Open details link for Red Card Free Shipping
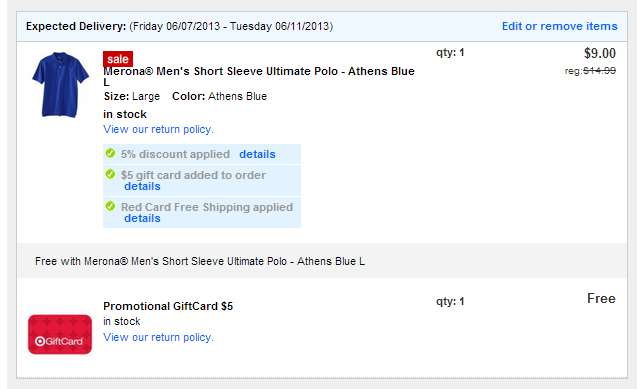This screenshot has width=640, height=389. (142, 218)
